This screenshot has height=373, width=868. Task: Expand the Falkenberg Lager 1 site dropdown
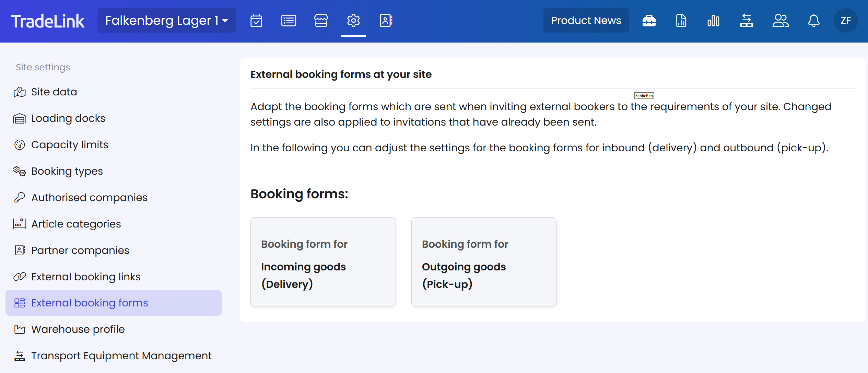point(167,21)
